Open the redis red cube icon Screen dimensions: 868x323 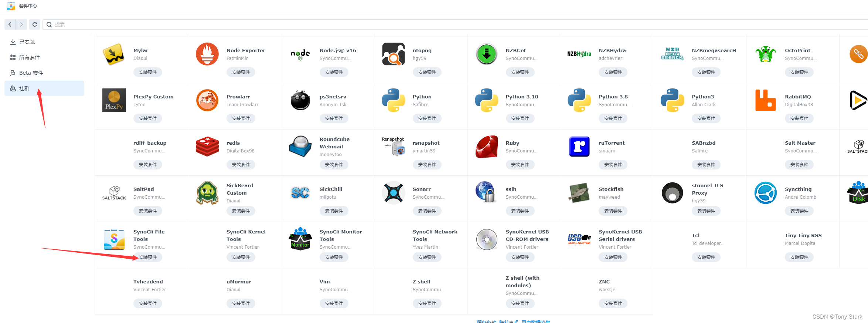tap(207, 147)
